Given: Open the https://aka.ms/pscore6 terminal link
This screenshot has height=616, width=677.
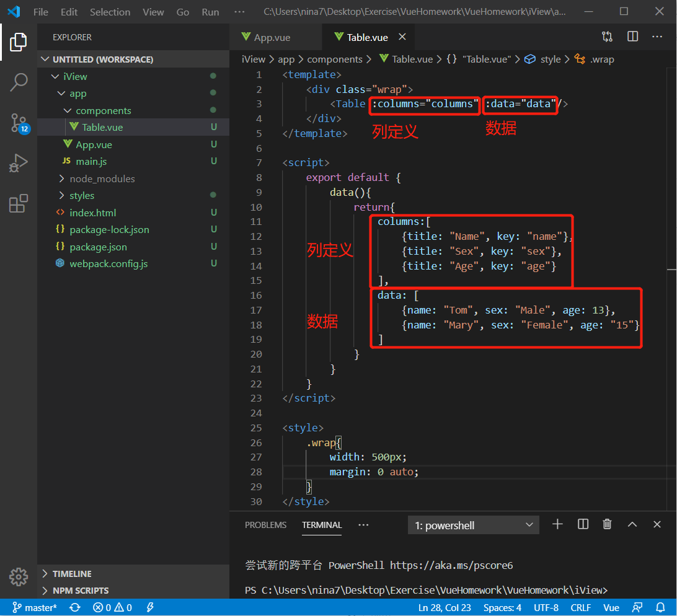Looking at the screenshot, I should click(451, 565).
